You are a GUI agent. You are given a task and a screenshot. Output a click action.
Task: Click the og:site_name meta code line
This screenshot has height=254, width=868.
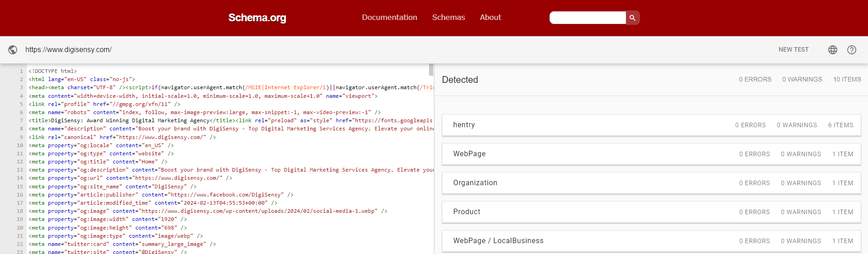coord(112,187)
